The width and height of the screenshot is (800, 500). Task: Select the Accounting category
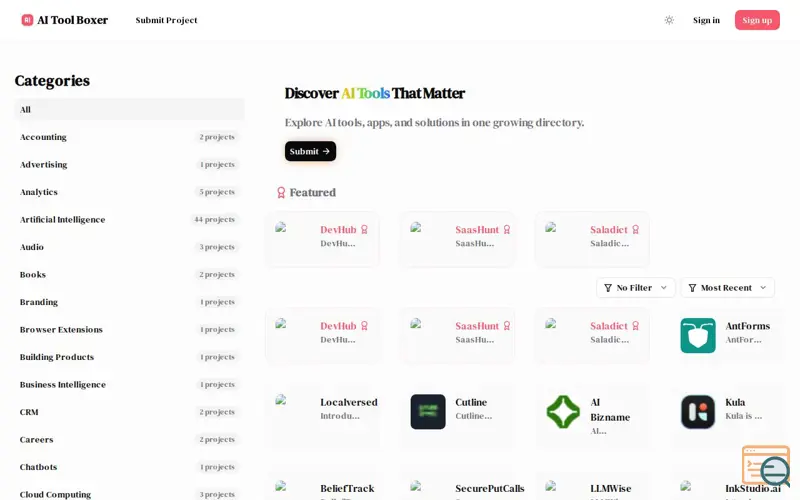129,137
